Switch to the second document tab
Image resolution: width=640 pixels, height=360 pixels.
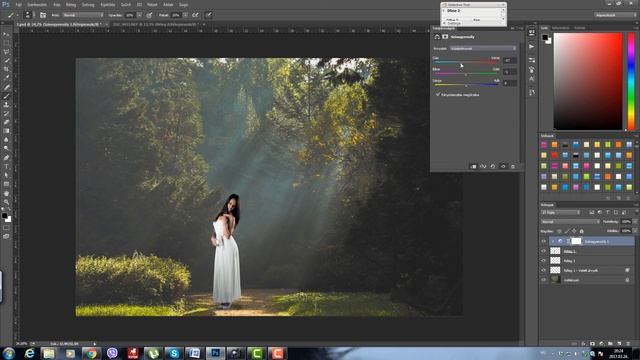point(156,24)
